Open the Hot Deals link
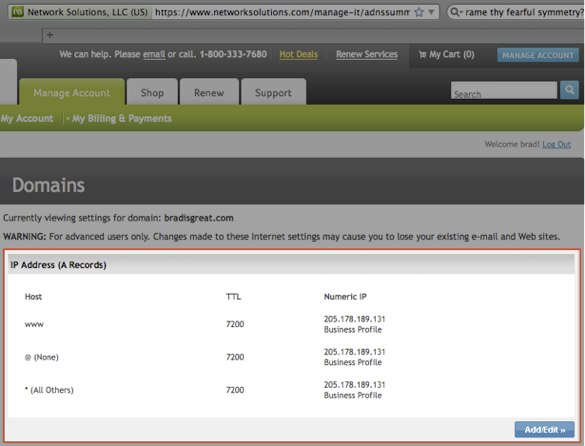The image size is (585, 446). 299,54
